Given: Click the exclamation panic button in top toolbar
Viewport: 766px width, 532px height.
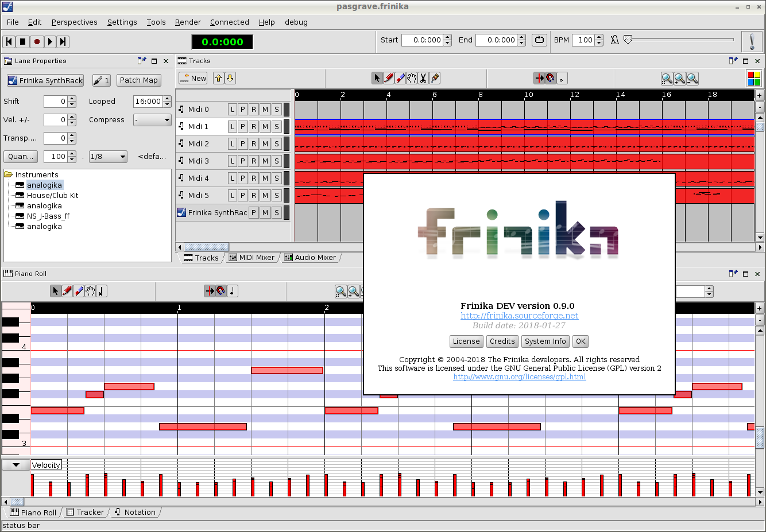Looking at the screenshot, I should pos(752,41).
